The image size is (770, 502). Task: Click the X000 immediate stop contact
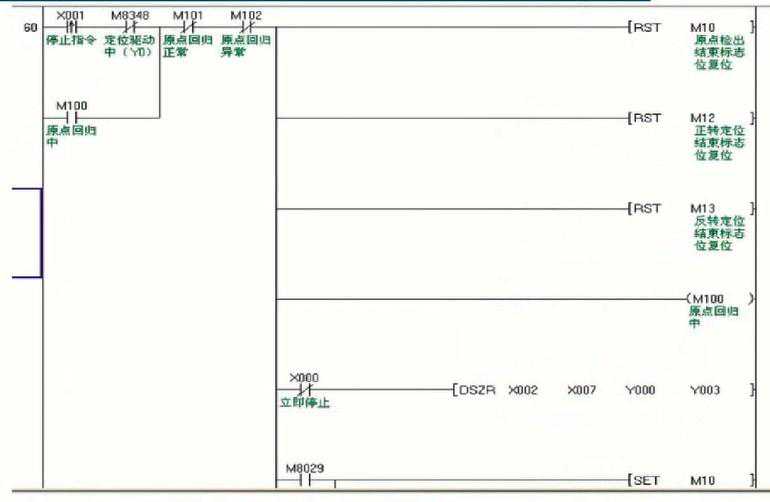307,389
